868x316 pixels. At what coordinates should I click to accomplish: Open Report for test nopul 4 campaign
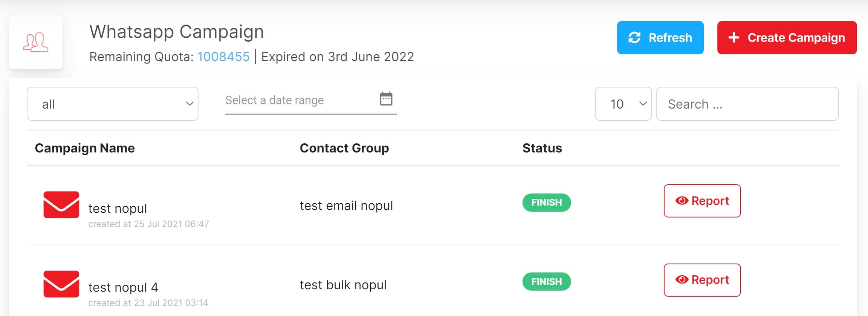pyautogui.click(x=702, y=280)
